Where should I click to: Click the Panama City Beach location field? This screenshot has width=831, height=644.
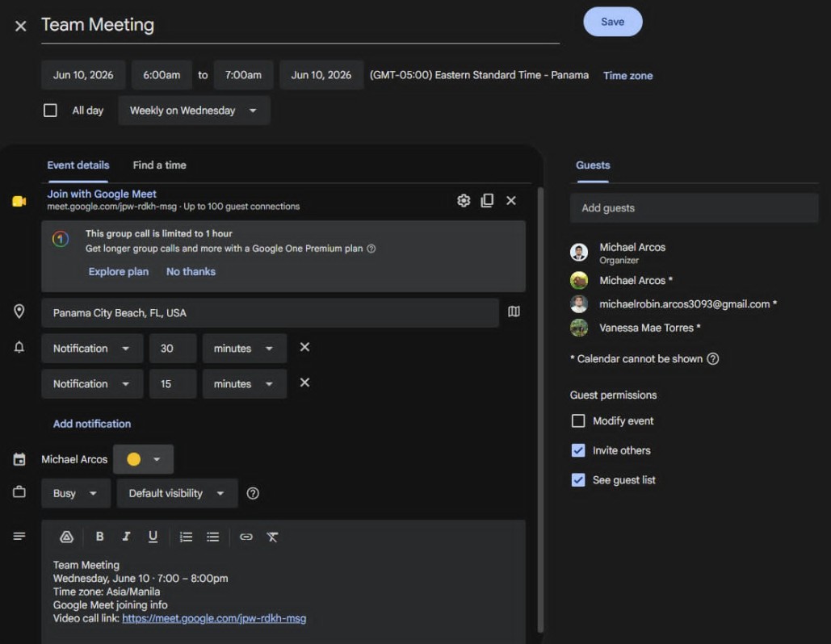pos(271,313)
